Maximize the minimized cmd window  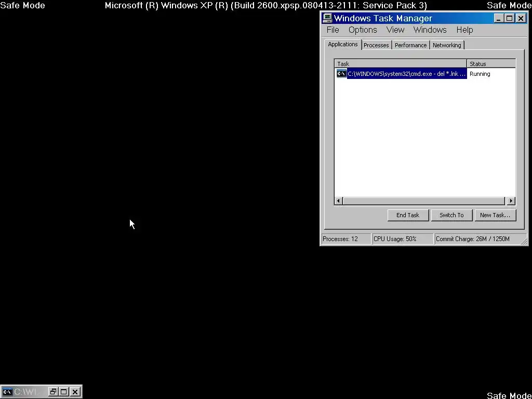[x=64, y=392]
